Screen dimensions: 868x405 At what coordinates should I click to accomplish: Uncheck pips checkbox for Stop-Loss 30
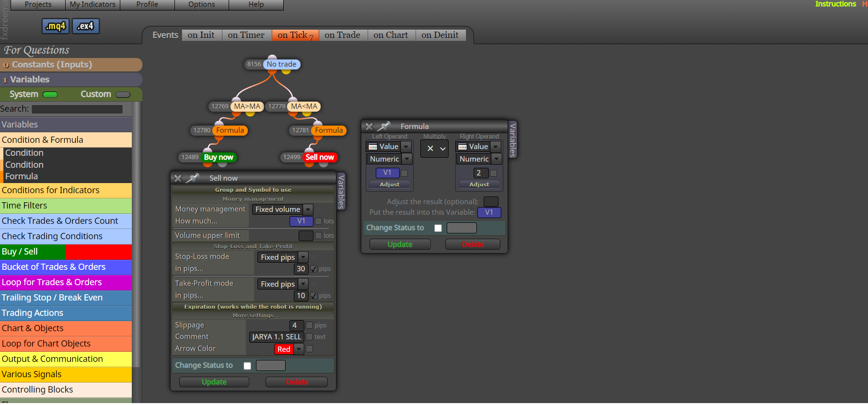313,269
